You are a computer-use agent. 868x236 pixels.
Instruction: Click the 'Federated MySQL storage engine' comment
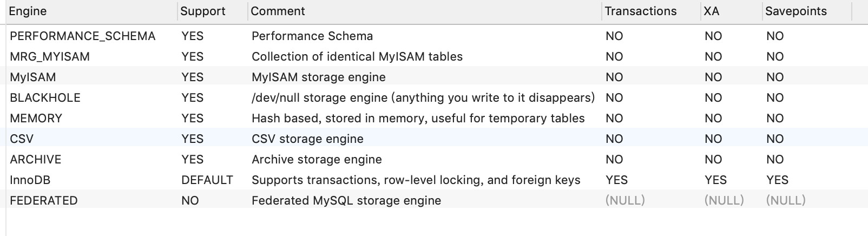pos(346,201)
